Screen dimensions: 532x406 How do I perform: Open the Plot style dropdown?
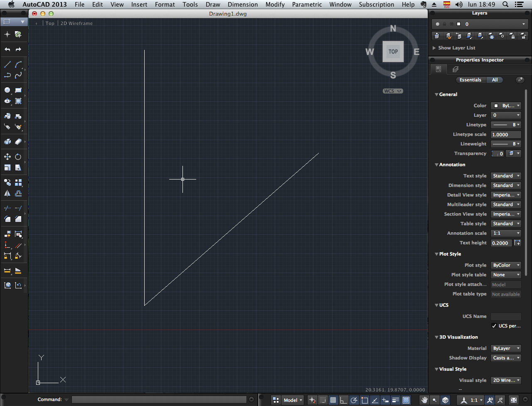(506, 265)
